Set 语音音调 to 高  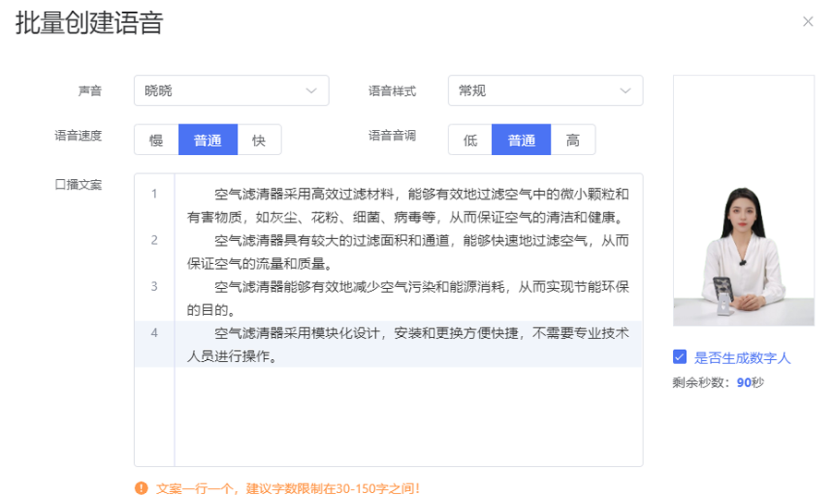pyautogui.click(x=572, y=140)
